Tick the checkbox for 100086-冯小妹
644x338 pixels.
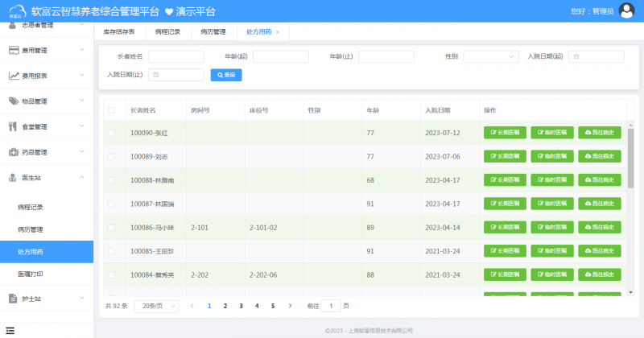pos(111,228)
